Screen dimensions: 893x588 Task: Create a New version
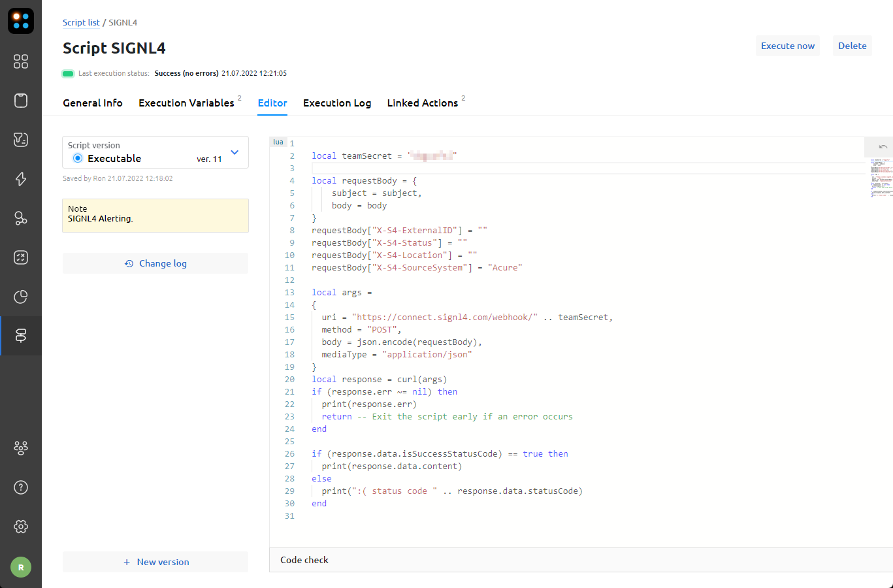click(155, 562)
